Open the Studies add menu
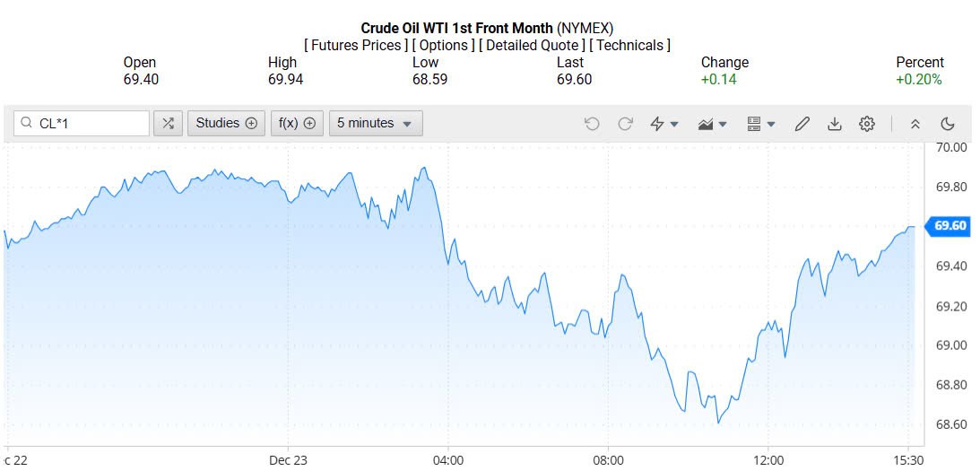980x471 pixels. [x=226, y=124]
